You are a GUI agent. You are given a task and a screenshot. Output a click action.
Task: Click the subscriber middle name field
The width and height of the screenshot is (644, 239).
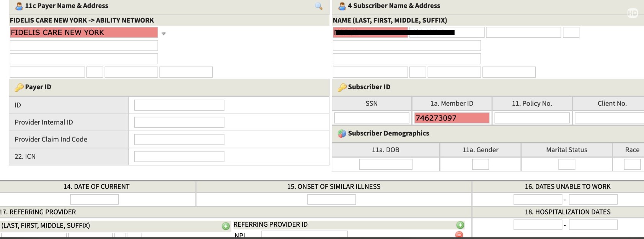523,33
